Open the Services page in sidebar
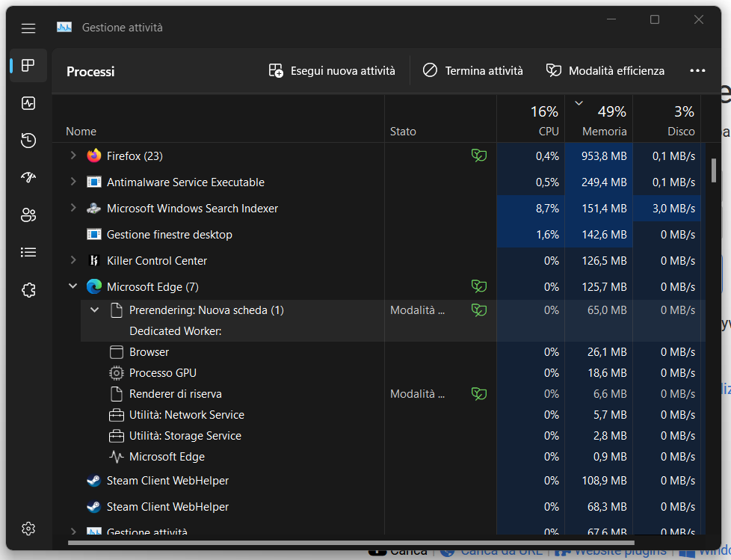Viewport: 731px width, 560px height. click(28, 290)
